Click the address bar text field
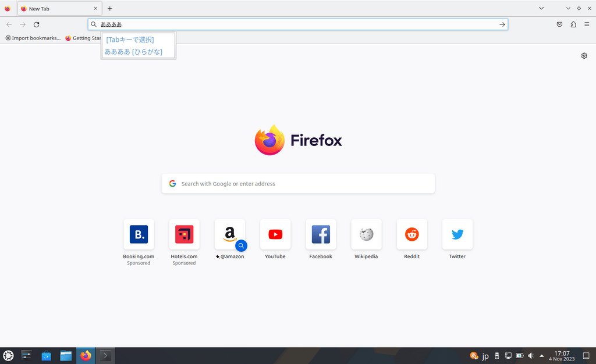Screen dimensions: 596x364 pyautogui.click(x=298, y=24)
